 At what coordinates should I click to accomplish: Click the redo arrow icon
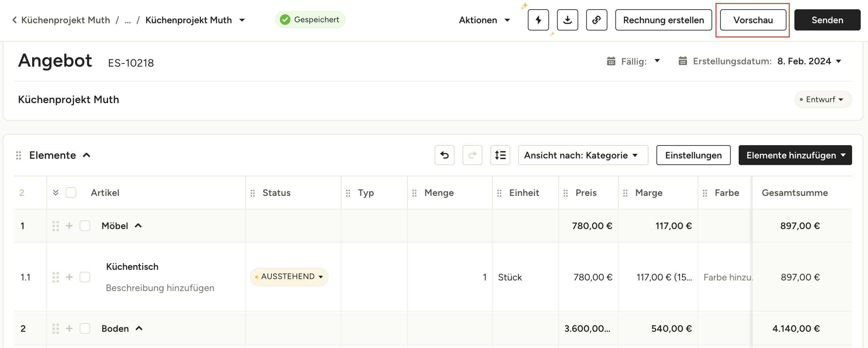click(x=472, y=155)
